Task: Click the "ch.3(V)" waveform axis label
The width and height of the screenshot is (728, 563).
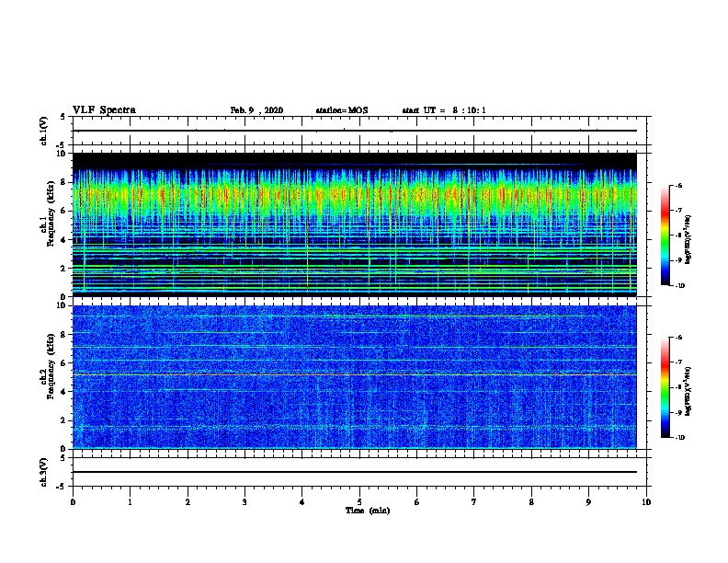Action: tap(43, 472)
